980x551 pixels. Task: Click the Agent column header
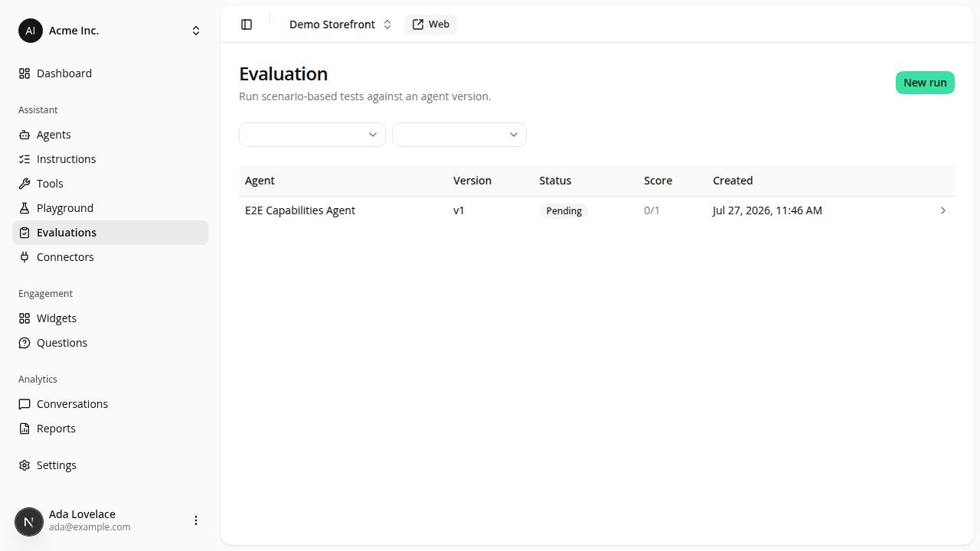coord(260,181)
